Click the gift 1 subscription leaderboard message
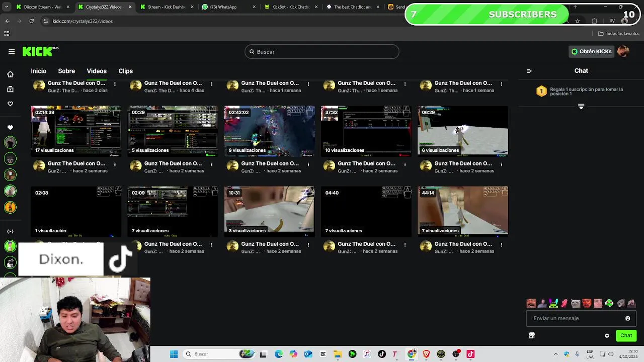The height and width of the screenshot is (362, 644). 581,92
